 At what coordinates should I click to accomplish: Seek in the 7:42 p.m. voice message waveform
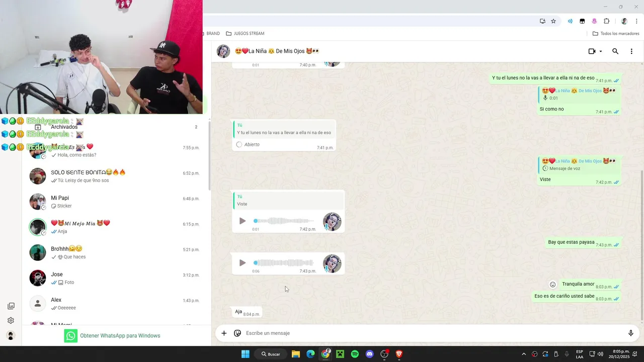(x=284, y=221)
